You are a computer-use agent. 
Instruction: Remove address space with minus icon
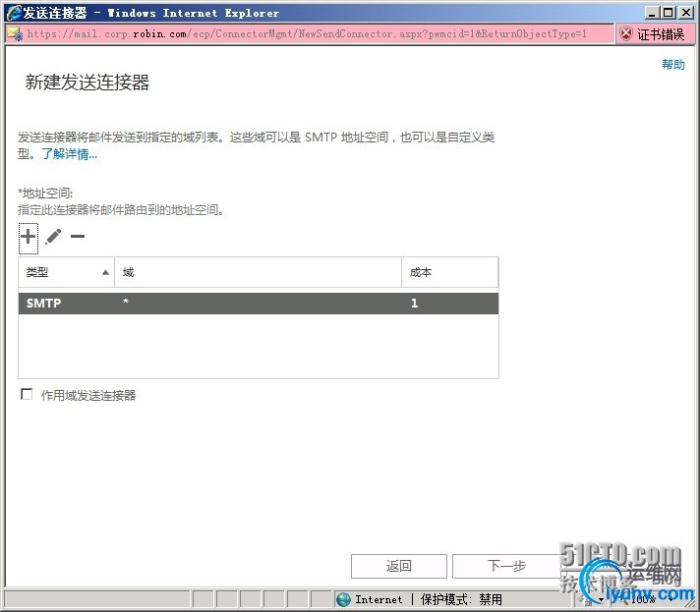pos(78,237)
